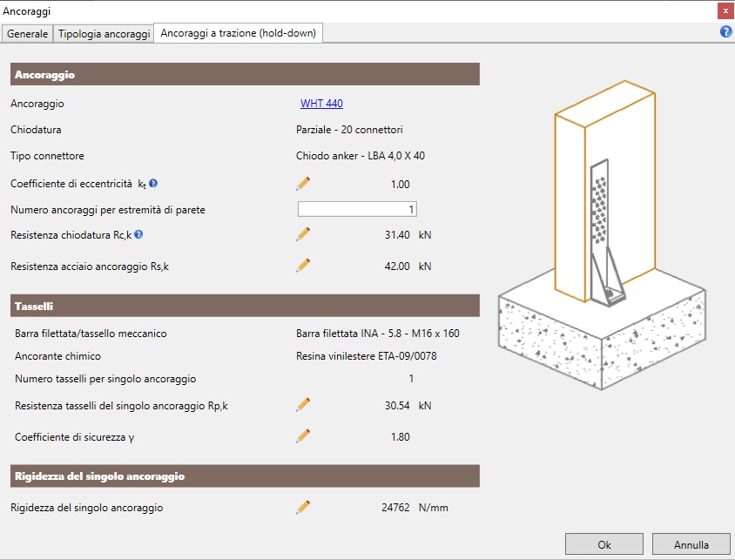Click the 'Ancorante chimico' label

click(x=57, y=356)
